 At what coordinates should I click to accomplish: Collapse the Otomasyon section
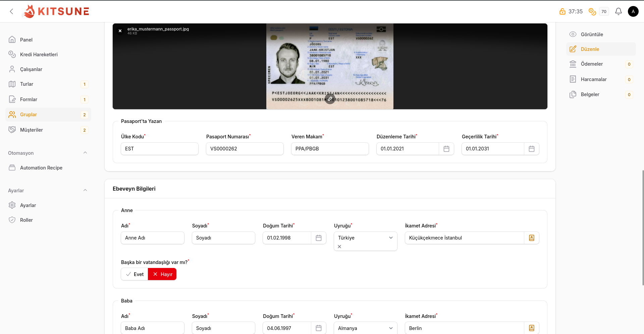(85, 153)
